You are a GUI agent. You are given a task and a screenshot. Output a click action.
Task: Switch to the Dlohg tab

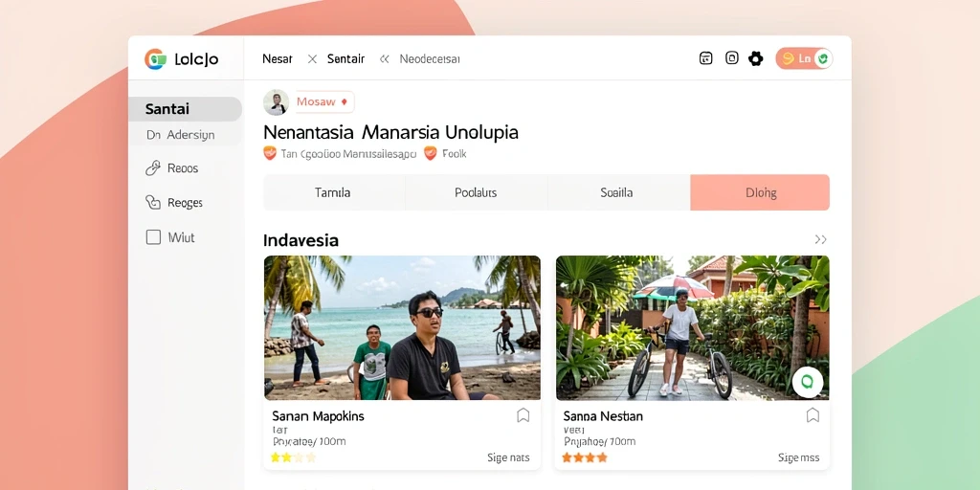click(760, 192)
